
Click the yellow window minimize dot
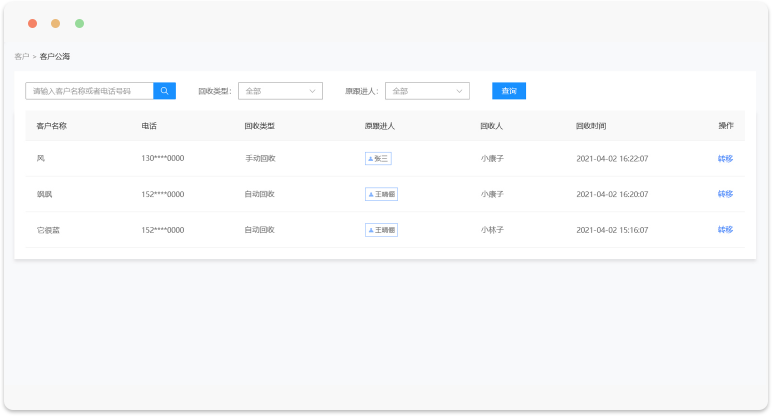click(55, 23)
